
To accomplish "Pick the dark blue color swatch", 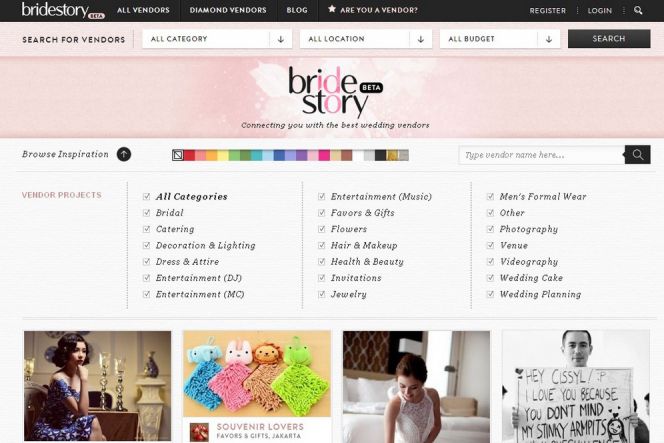I will (279, 155).
